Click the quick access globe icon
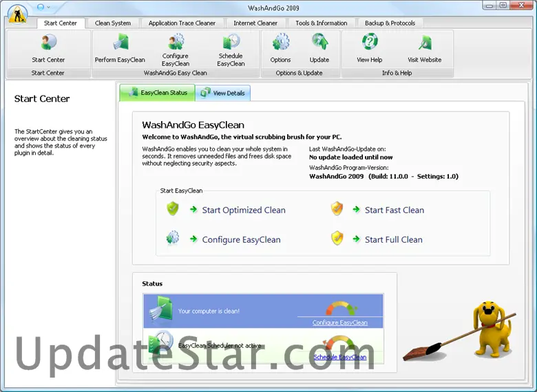This screenshot has width=537, height=392. pos(41,7)
